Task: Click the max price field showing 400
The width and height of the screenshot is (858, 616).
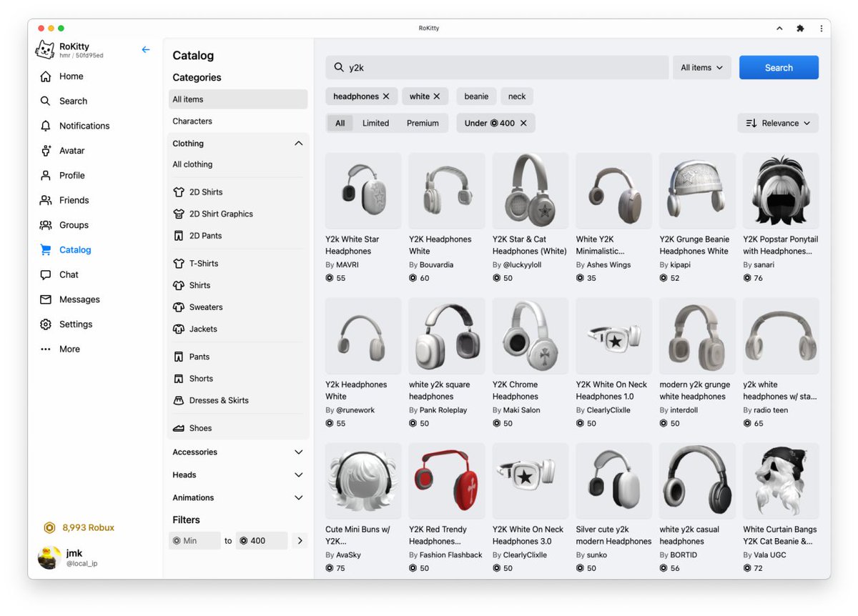Action: point(262,541)
